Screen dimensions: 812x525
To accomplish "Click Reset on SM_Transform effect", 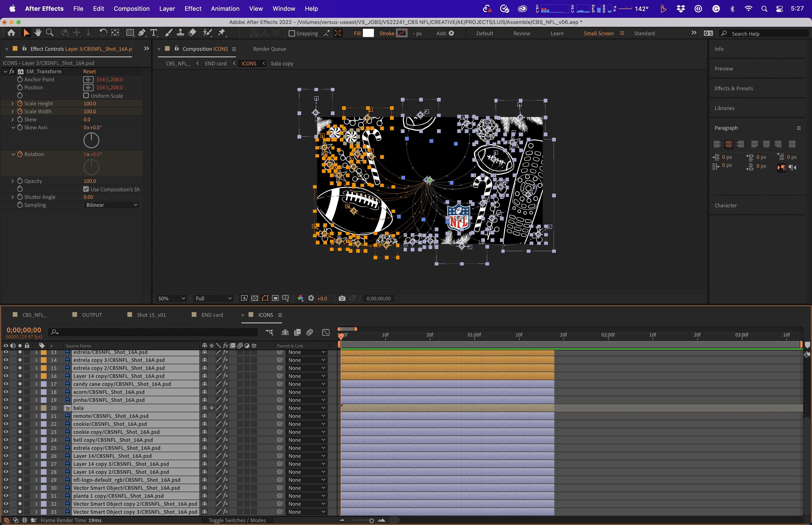I will pyautogui.click(x=89, y=72).
